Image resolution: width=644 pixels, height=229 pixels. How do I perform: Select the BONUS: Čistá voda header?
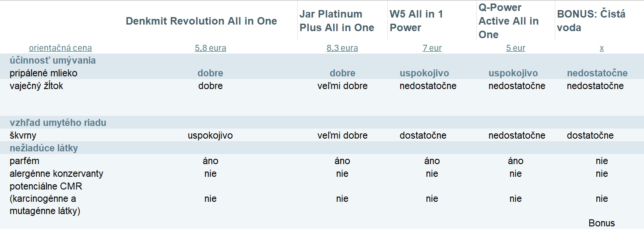(591, 21)
